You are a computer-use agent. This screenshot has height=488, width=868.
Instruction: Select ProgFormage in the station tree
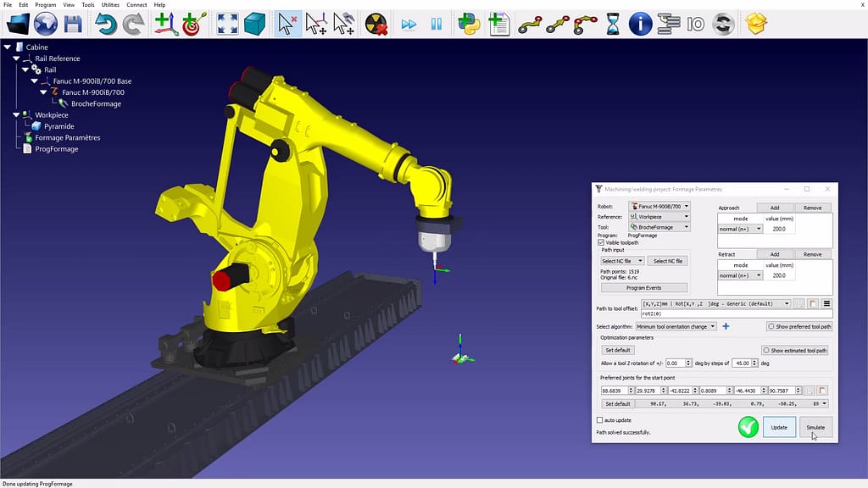tap(56, 149)
